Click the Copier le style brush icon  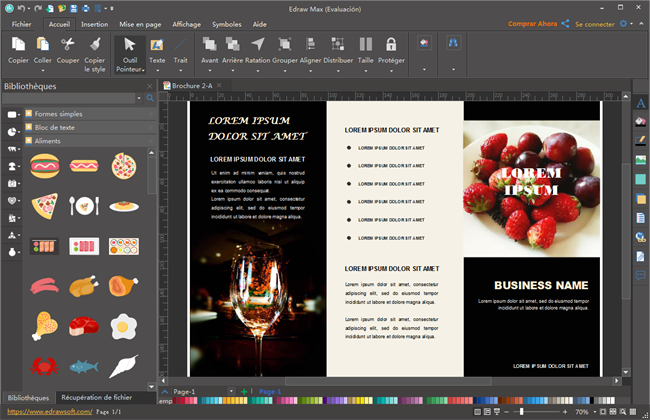pyautogui.click(x=95, y=45)
